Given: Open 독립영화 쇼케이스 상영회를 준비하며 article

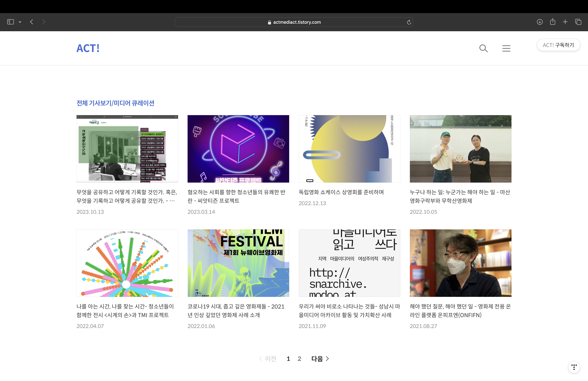Looking at the screenshot, I should [341, 192].
